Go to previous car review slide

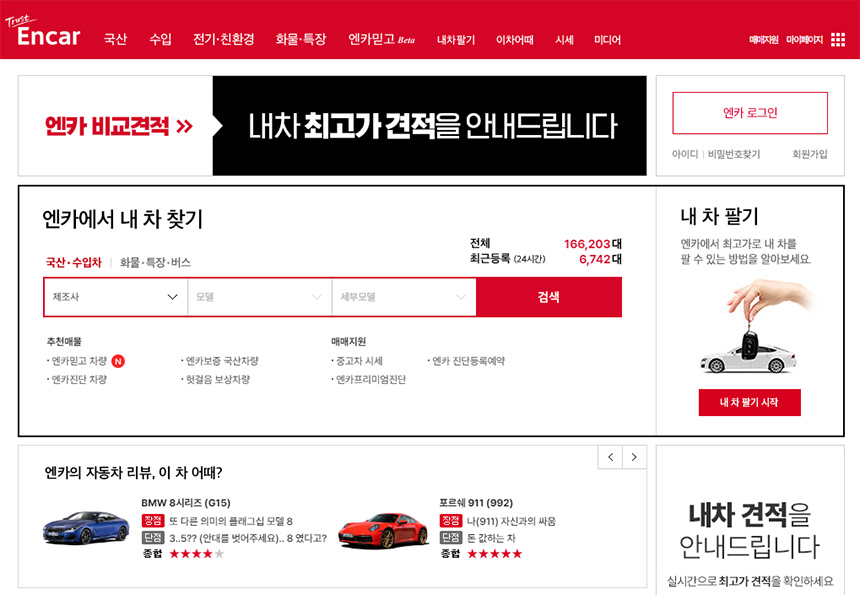pyautogui.click(x=610, y=457)
